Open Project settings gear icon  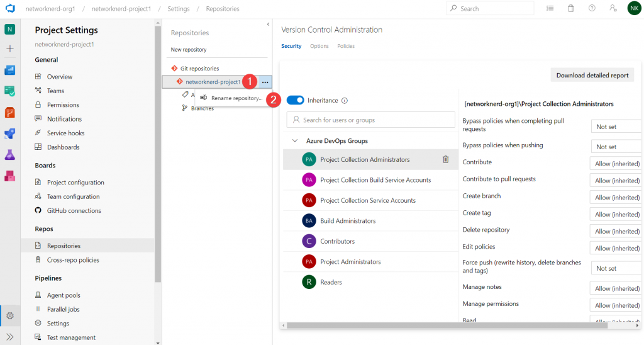tap(10, 316)
